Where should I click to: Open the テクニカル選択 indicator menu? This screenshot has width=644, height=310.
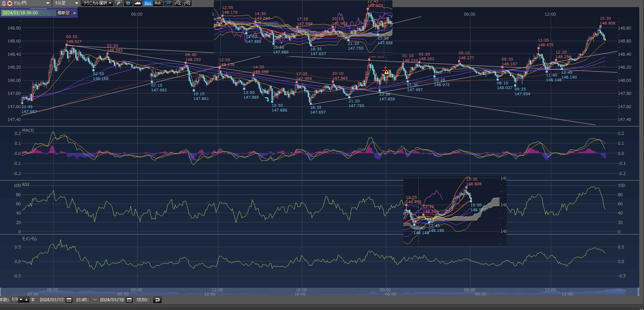click(97, 3)
